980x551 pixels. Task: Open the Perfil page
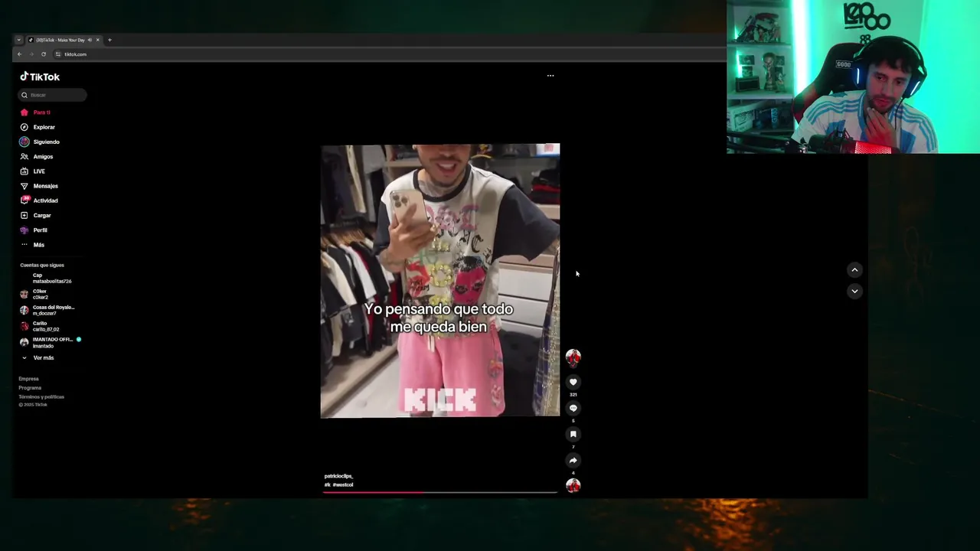point(34,230)
